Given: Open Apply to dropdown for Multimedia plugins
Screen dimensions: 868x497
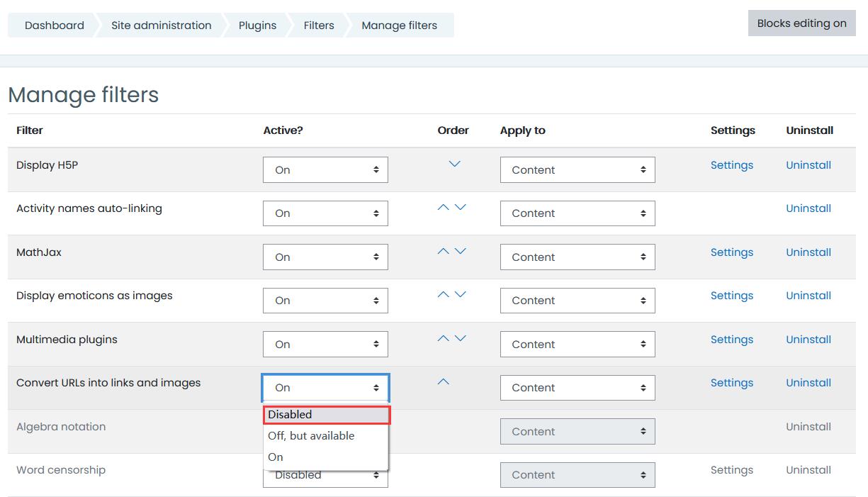Looking at the screenshot, I should pos(577,345).
